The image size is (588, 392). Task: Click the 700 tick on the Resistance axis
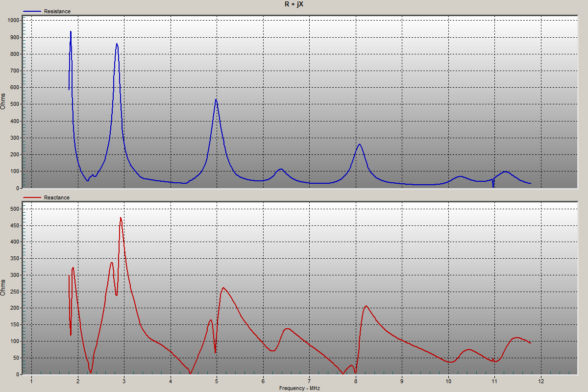click(x=15, y=71)
